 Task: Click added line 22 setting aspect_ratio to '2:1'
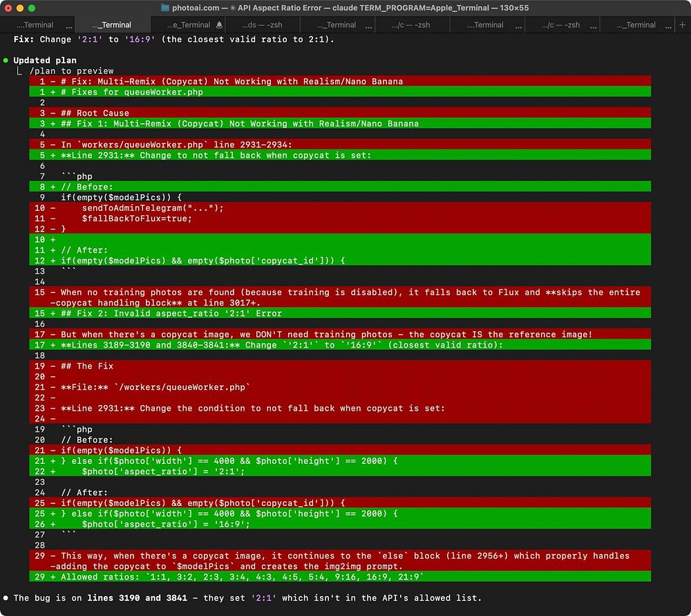click(x=340, y=472)
